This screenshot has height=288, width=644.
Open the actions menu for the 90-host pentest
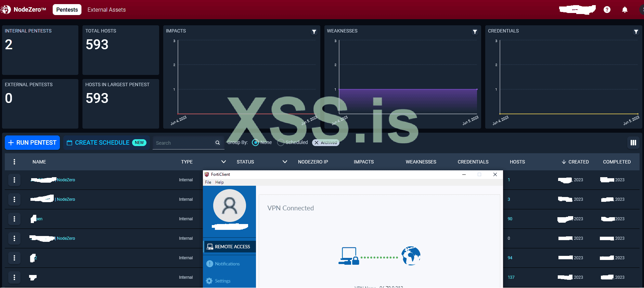pos(14,219)
